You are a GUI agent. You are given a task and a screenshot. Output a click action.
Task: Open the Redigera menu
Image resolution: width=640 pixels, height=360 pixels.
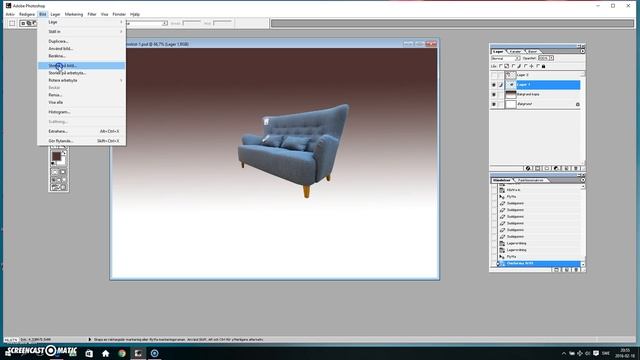pos(27,14)
